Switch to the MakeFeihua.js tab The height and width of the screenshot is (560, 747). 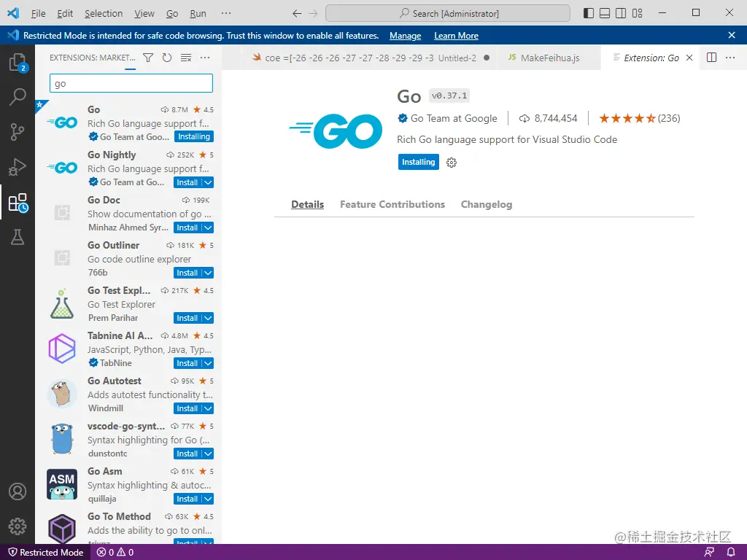pos(549,58)
